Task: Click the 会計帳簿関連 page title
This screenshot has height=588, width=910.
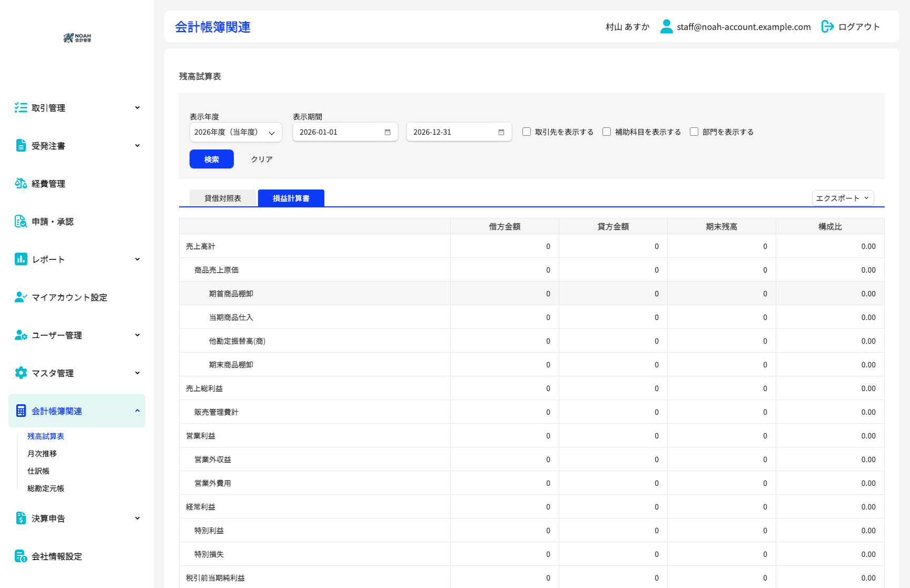Action: 213,27
